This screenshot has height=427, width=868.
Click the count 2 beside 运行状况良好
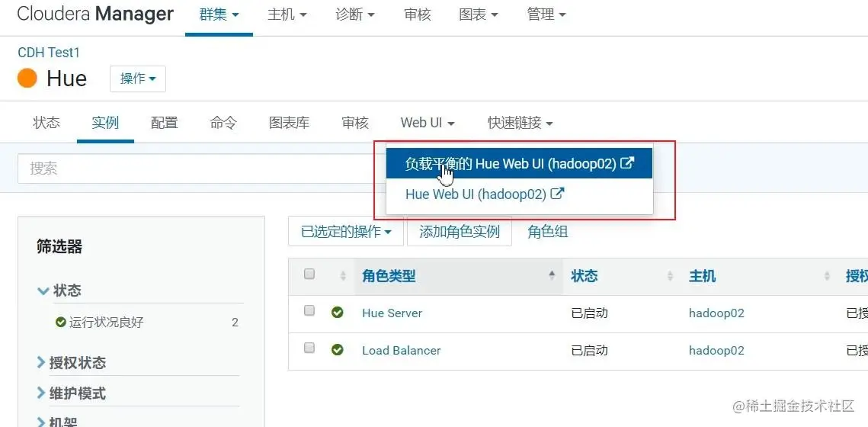(x=235, y=323)
